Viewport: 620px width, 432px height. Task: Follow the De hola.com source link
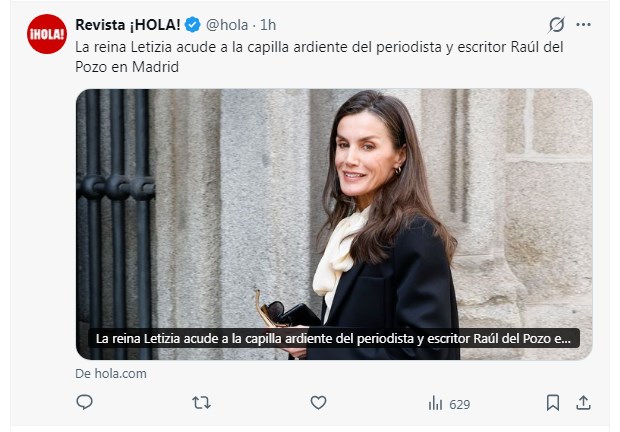tap(111, 374)
